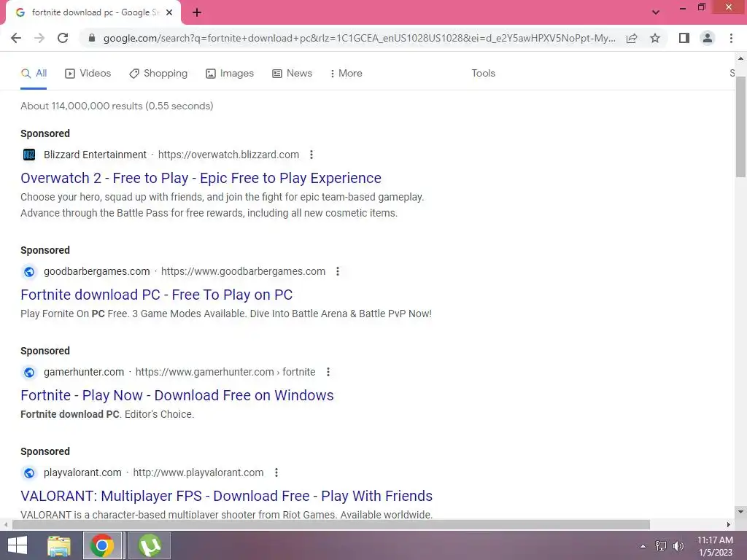Click the goodbarbergames.com globe favicon
Image resolution: width=747 pixels, height=560 pixels.
pos(29,271)
